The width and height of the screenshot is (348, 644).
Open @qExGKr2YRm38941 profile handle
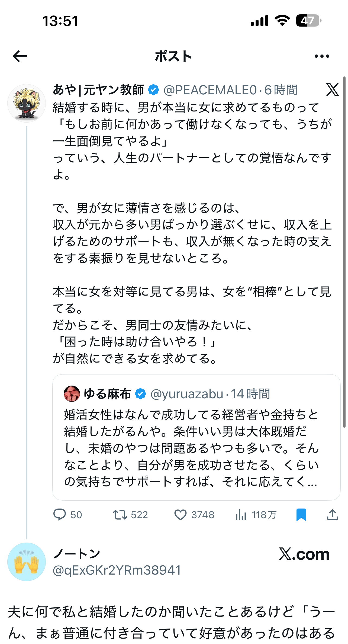click(x=117, y=570)
